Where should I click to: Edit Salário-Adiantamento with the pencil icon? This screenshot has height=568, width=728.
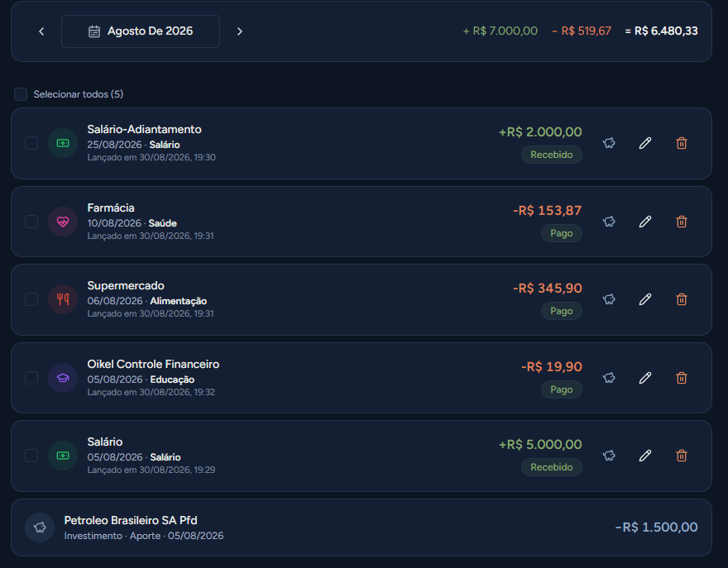click(x=645, y=143)
